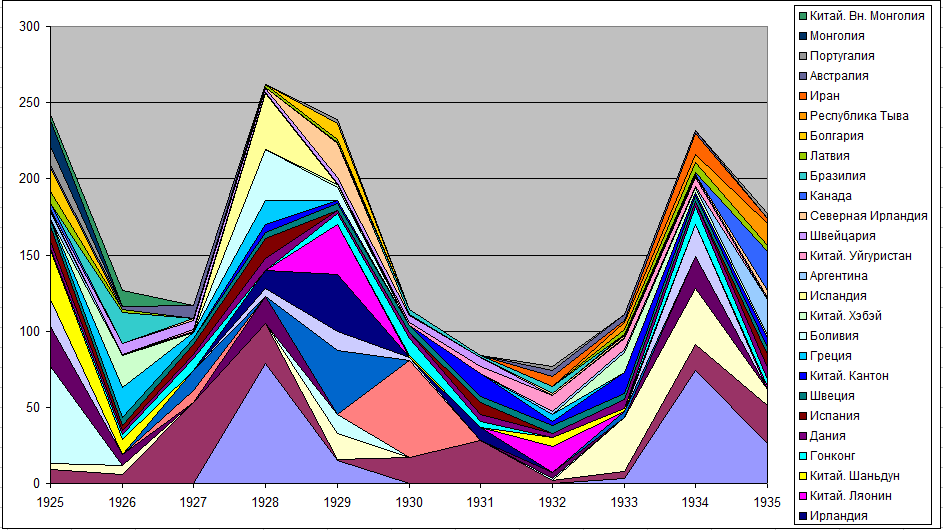
Task: Select the 250 value axis label
Action: [x=29, y=103]
